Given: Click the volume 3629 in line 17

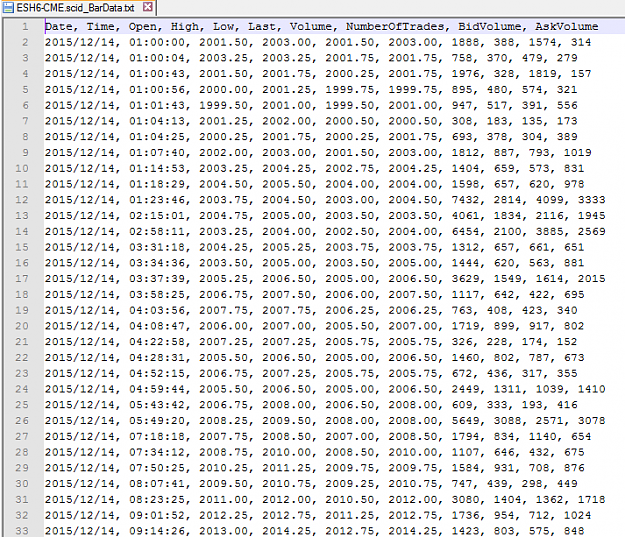Looking at the screenshot, I should coord(465,279).
